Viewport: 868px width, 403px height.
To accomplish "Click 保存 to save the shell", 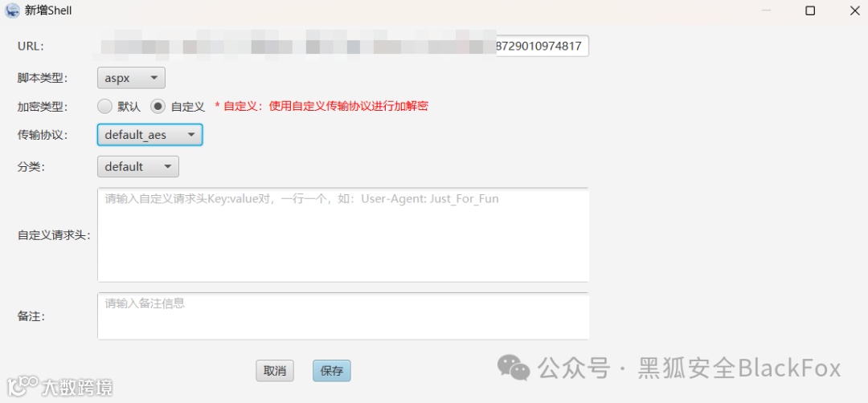I will click(x=332, y=371).
